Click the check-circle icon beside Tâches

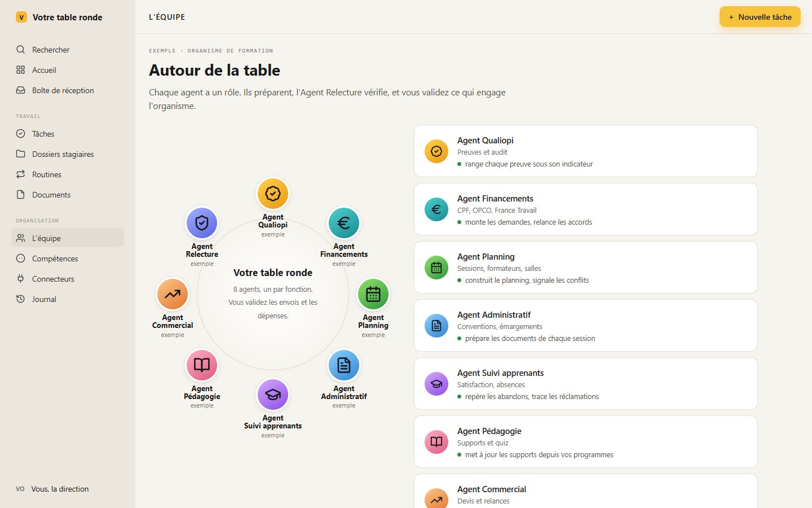pyautogui.click(x=21, y=134)
